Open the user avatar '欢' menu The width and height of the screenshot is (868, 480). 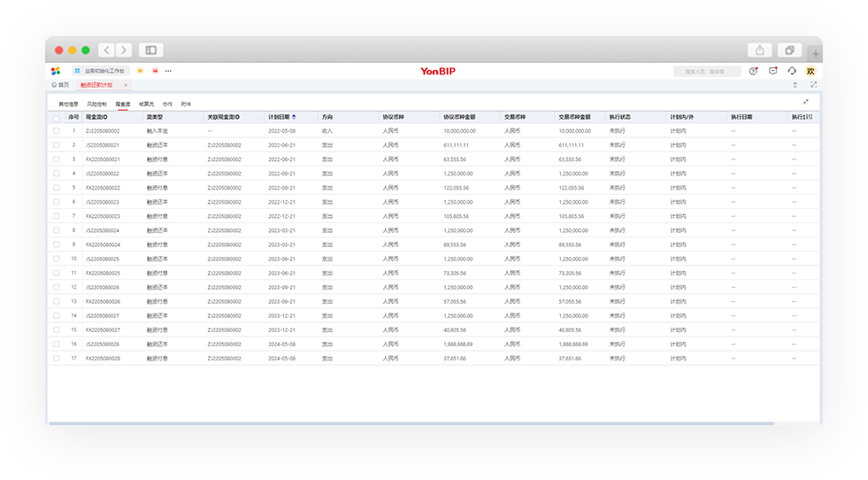point(810,71)
